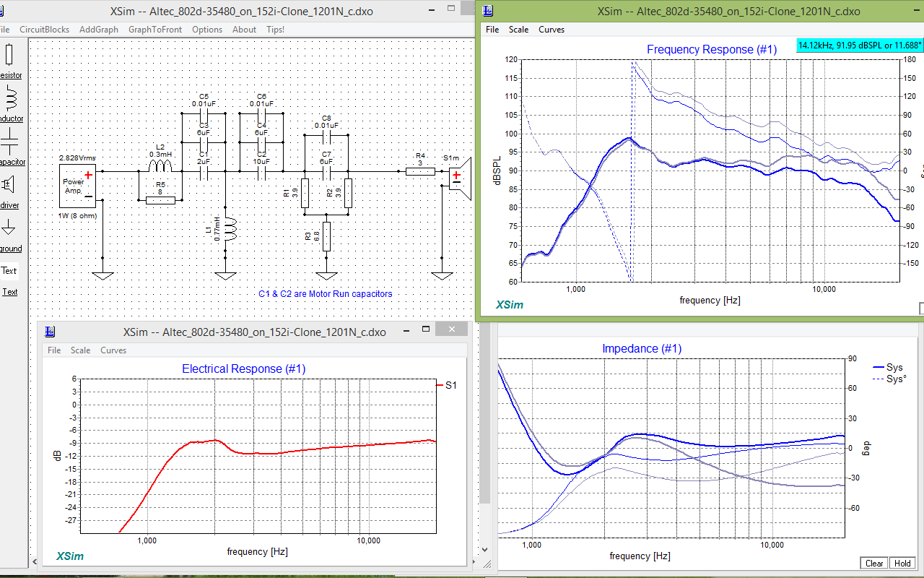The width and height of the screenshot is (924, 578).
Task: Open Curves menu in Frequency Response window
Action: pos(552,30)
